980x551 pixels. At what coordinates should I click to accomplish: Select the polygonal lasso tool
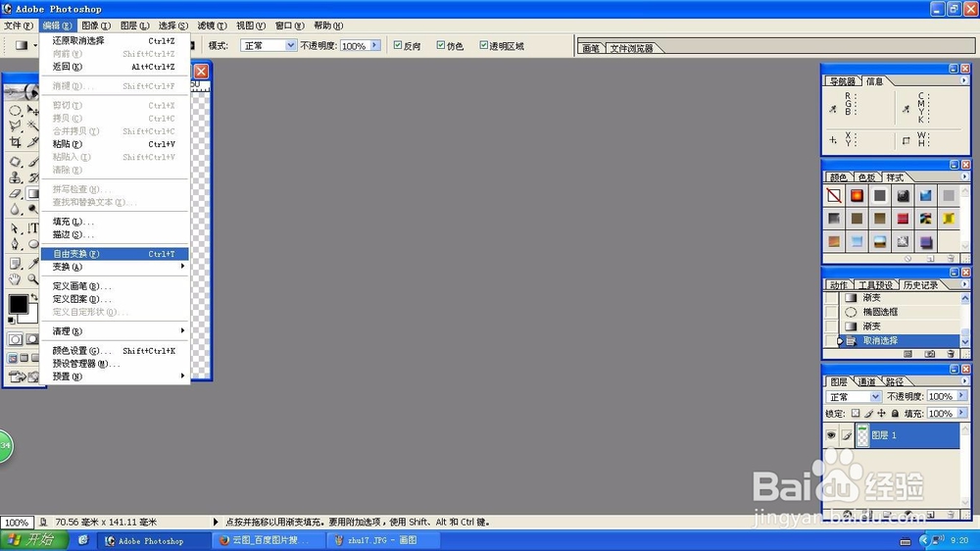point(15,126)
